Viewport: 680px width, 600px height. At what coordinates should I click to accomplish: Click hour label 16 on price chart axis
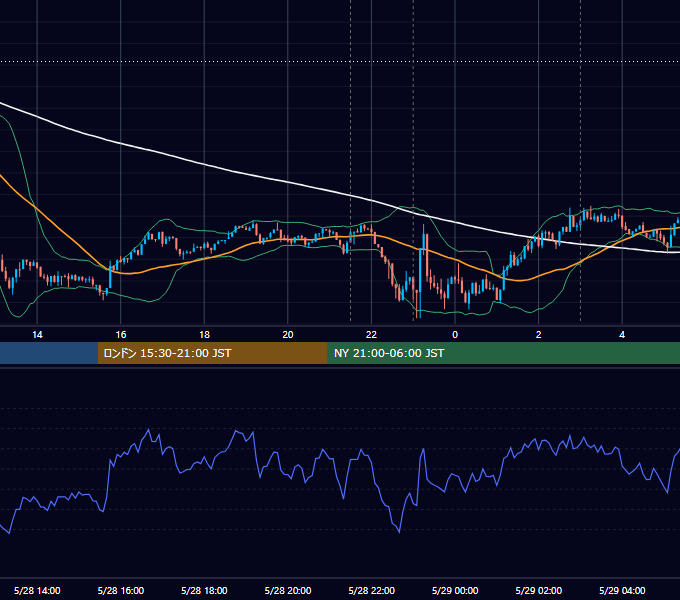click(x=121, y=335)
